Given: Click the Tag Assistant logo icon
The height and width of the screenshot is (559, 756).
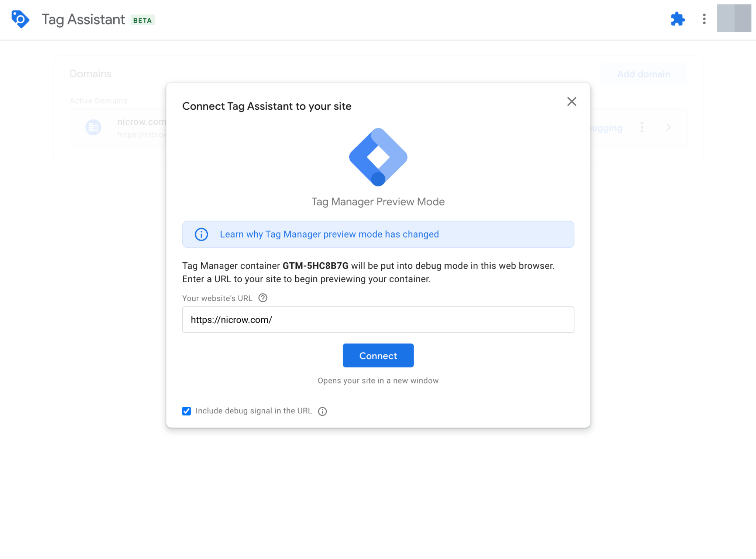Looking at the screenshot, I should (x=20, y=19).
